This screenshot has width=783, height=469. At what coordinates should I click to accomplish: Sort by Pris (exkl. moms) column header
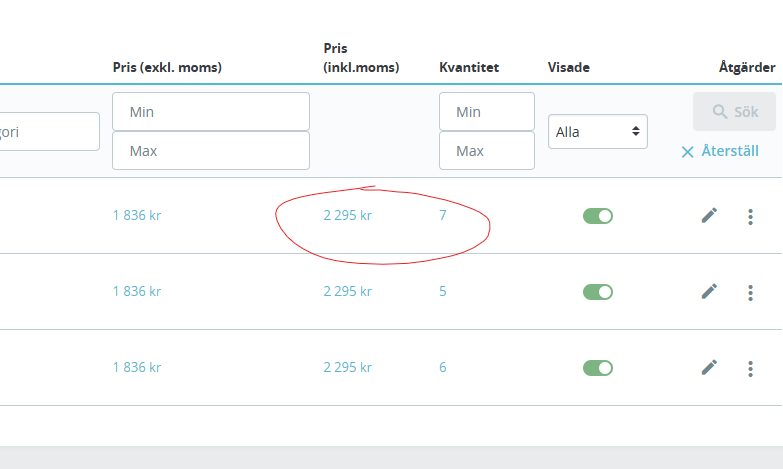[x=167, y=67]
